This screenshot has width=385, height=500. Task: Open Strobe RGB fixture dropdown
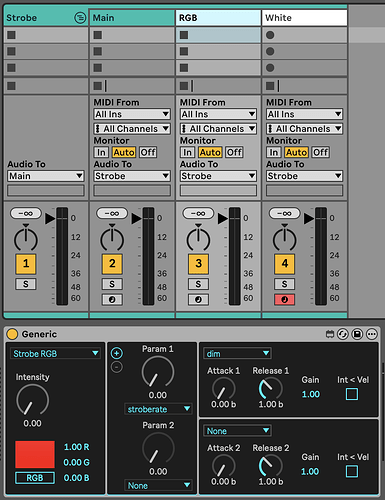click(56, 353)
